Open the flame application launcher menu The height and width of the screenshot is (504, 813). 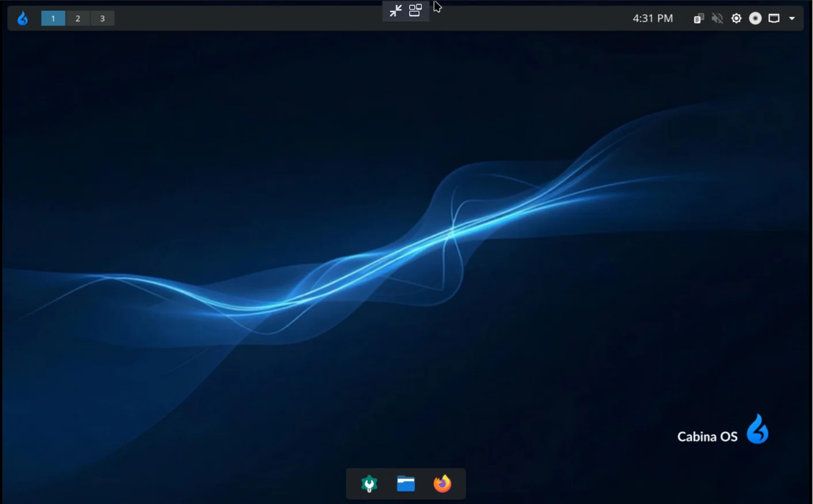22,18
